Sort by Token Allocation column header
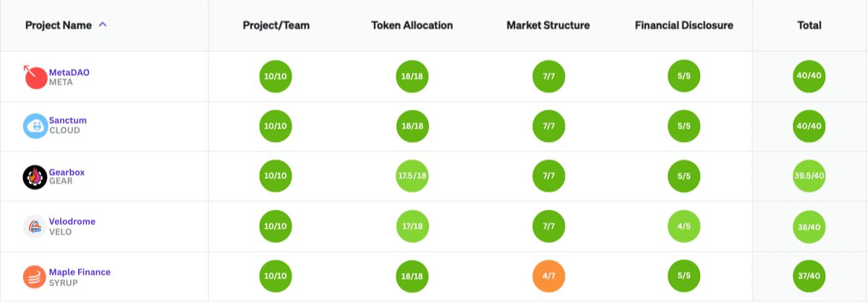 (x=412, y=25)
